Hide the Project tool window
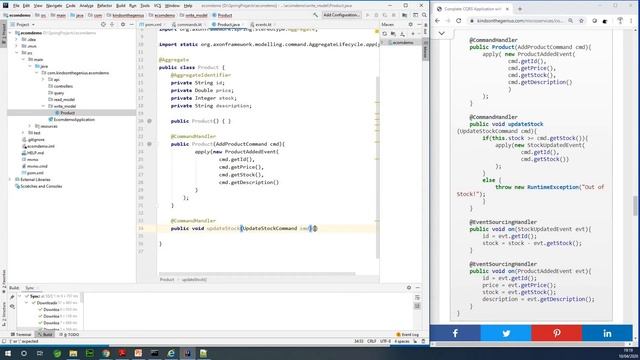The width and height of the screenshot is (640, 360). [131, 24]
